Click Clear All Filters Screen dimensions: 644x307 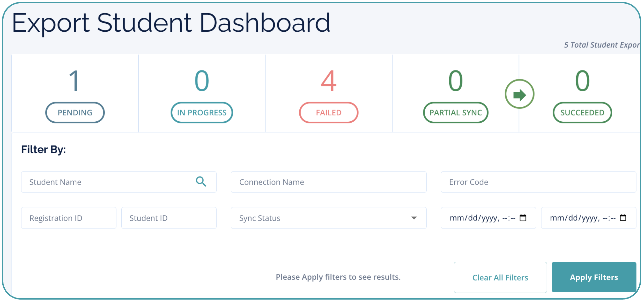click(500, 277)
